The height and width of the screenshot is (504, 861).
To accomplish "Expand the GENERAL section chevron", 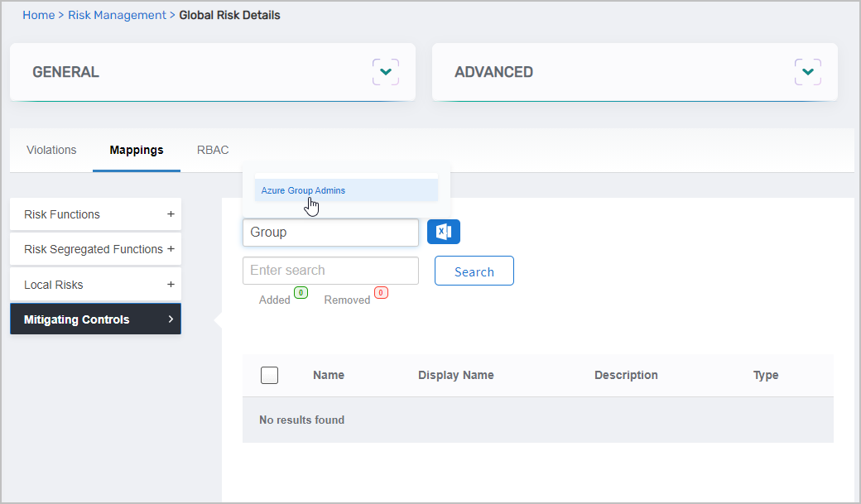I will pos(386,72).
